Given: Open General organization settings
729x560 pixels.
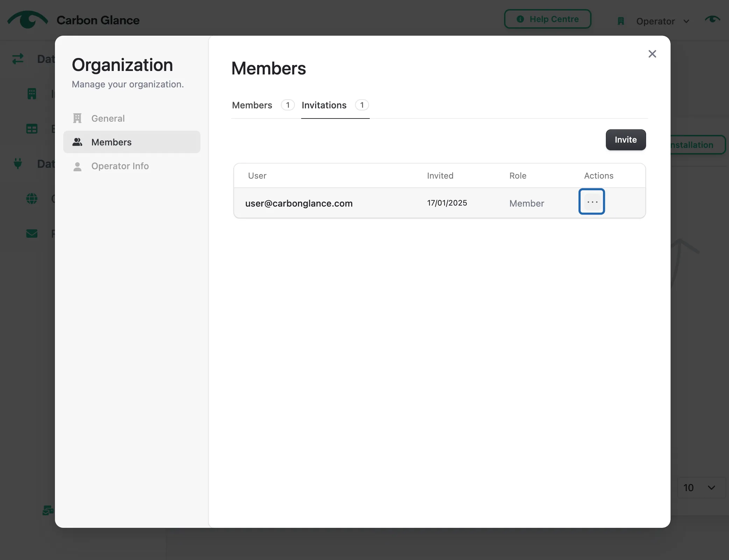Looking at the screenshot, I should coord(132,119).
